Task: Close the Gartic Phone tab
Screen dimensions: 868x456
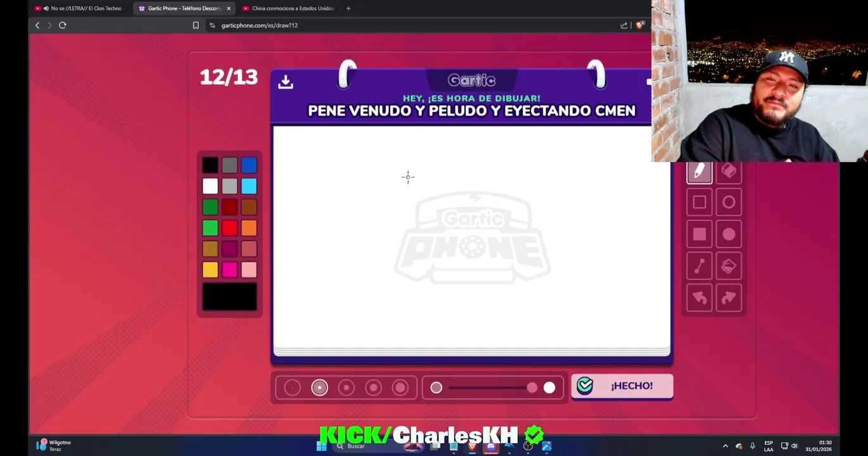Action: point(229,8)
